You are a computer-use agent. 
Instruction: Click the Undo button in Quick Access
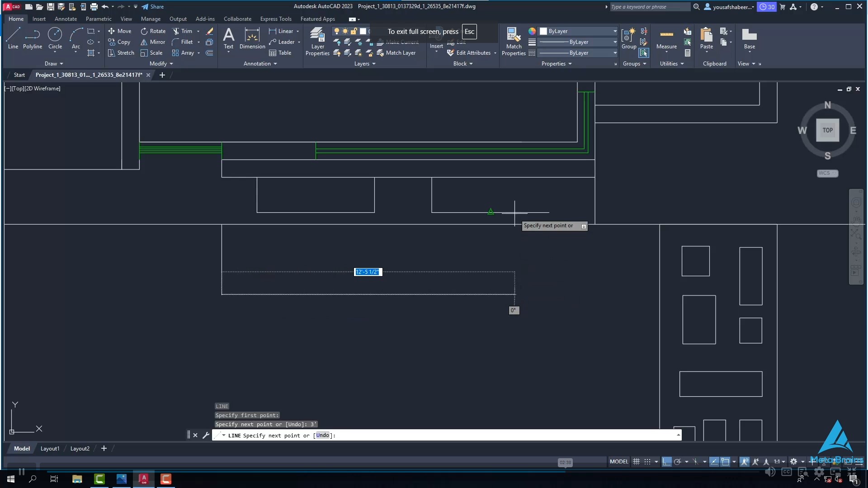tap(104, 7)
